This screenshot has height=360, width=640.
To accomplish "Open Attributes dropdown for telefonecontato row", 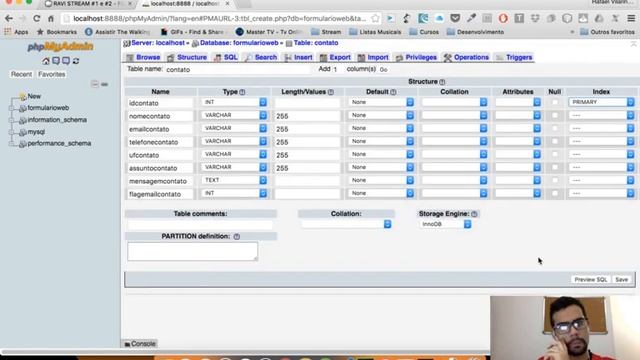I will (518, 141).
